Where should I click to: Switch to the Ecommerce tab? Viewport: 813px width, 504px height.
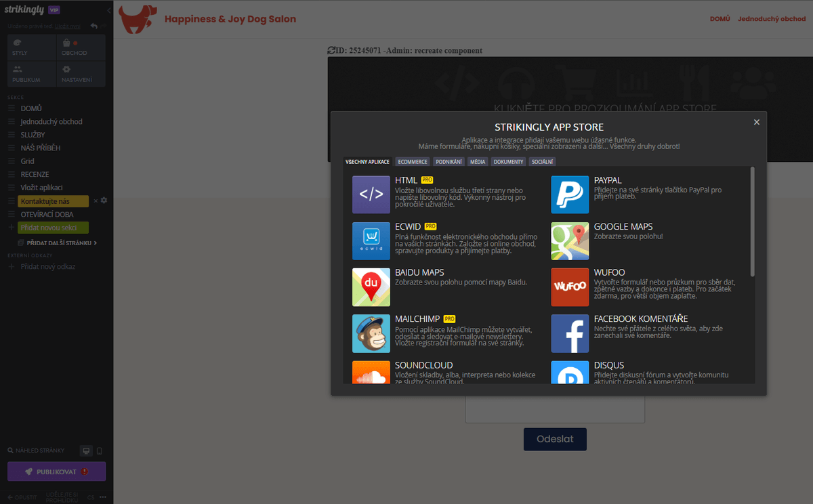(413, 162)
